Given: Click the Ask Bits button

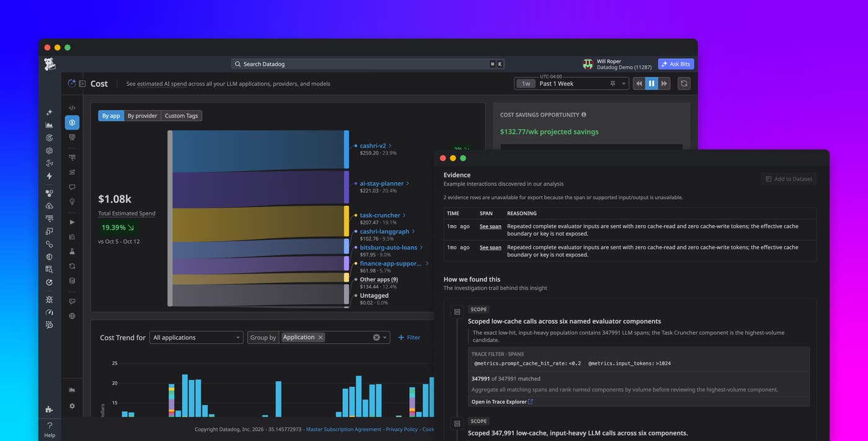Looking at the screenshot, I should click(x=676, y=64).
